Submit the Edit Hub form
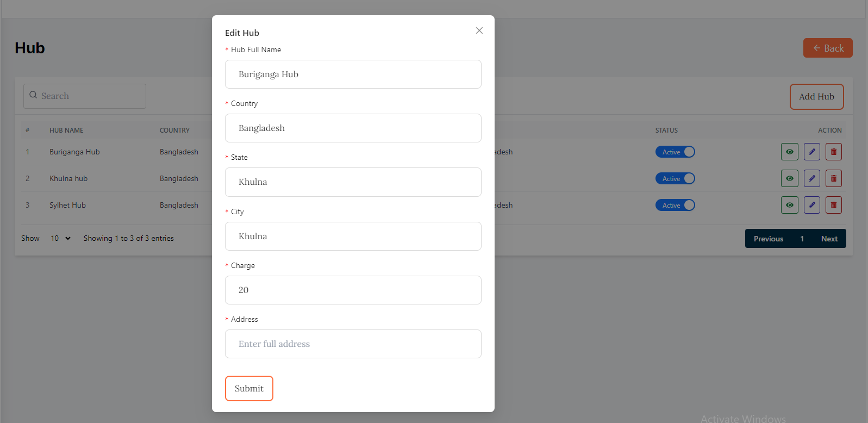This screenshot has height=423, width=868. [x=249, y=388]
